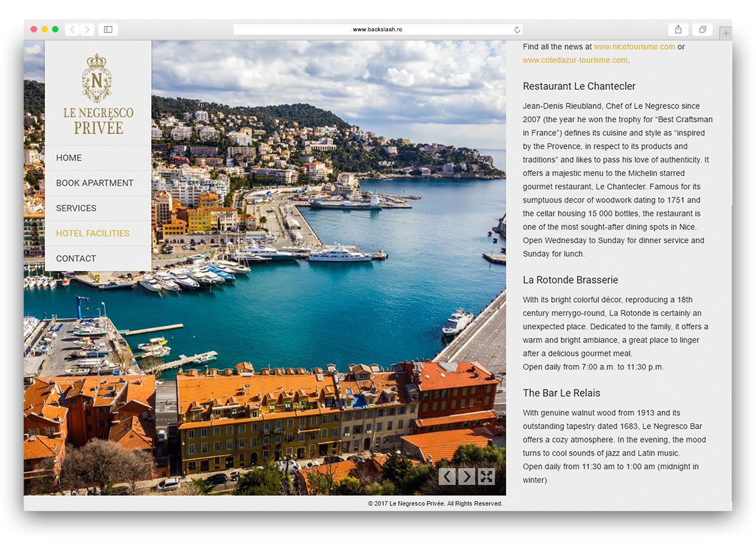Click the La Rotonde Brasserie heading
The image size is (756, 539).
[x=571, y=280]
